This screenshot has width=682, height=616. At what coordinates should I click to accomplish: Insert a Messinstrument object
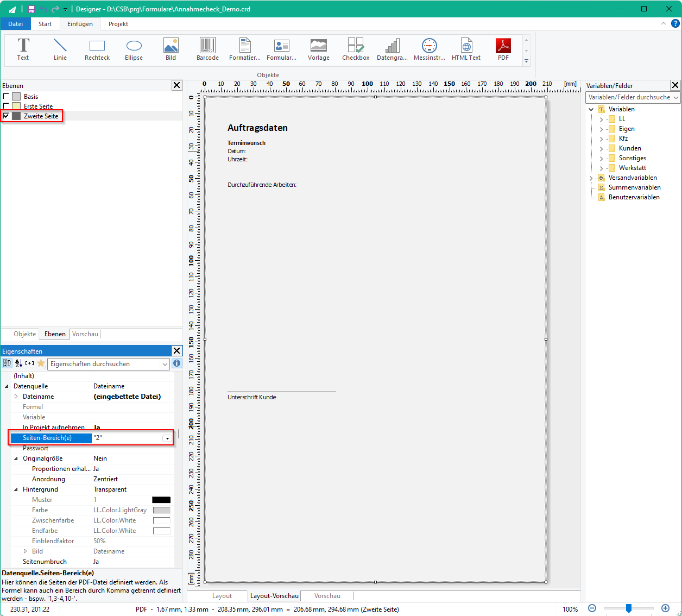tap(430, 49)
